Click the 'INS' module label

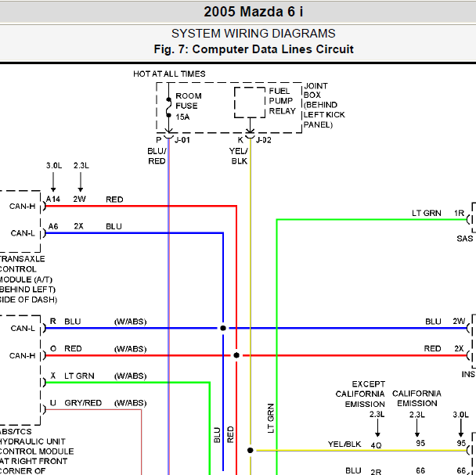coord(468,374)
